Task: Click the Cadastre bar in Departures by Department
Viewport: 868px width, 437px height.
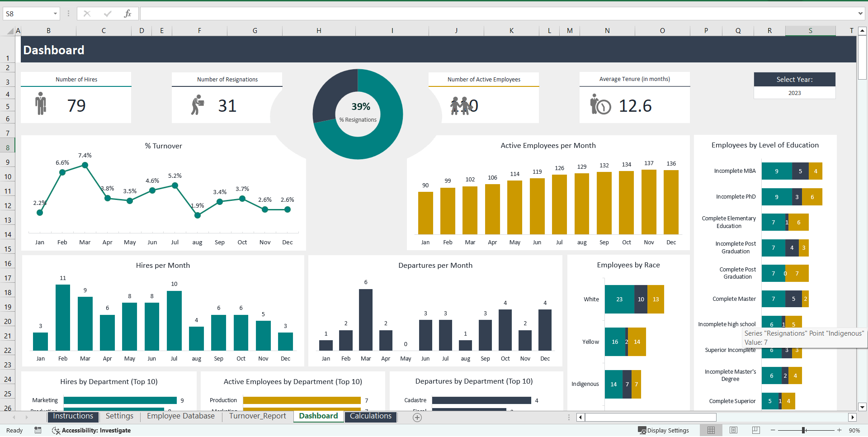Action: click(x=481, y=400)
